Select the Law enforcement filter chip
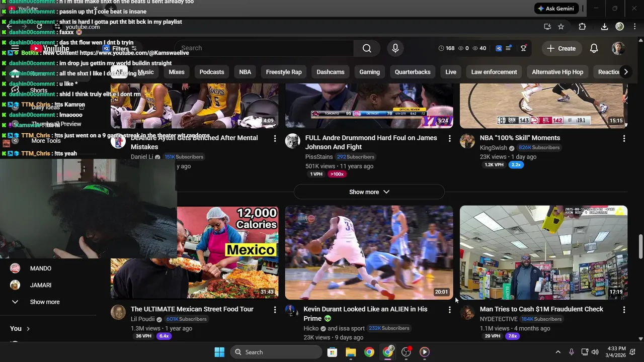 click(x=494, y=72)
